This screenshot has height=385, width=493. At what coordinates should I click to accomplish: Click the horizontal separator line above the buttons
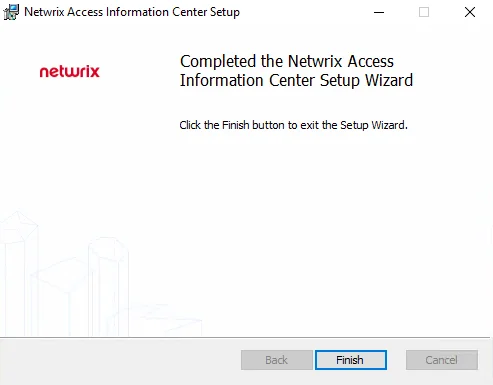pos(245,338)
